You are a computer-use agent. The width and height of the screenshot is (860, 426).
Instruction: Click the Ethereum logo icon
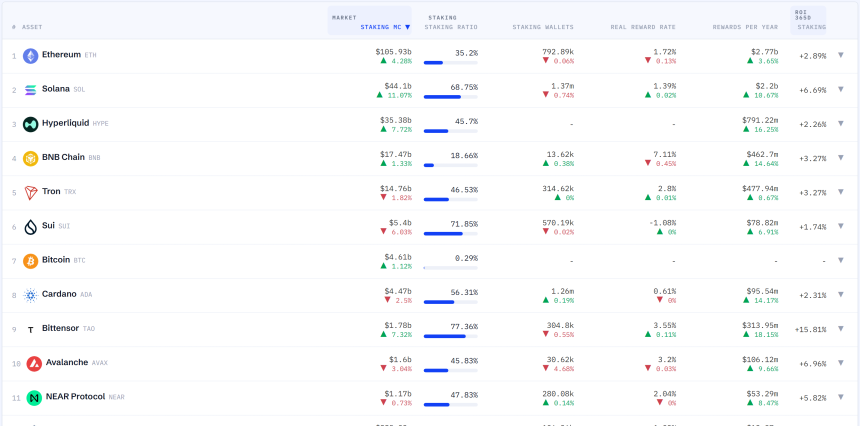pyautogui.click(x=30, y=56)
